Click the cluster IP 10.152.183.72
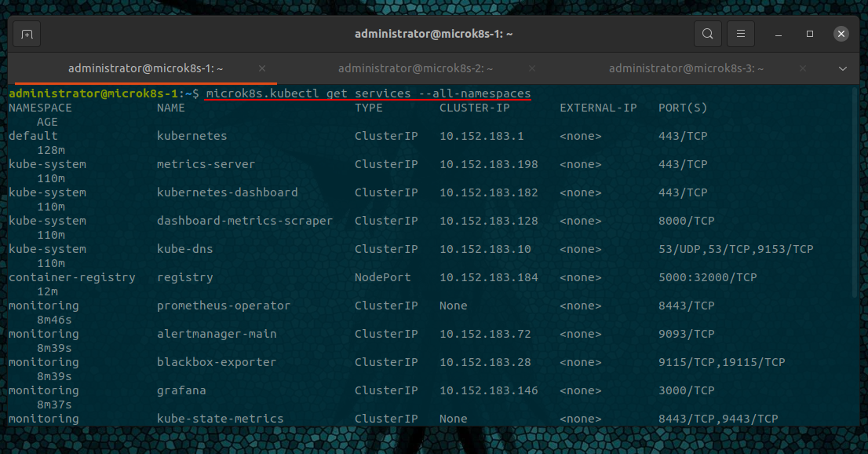This screenshot has height=454, width=868. [485, 334]
